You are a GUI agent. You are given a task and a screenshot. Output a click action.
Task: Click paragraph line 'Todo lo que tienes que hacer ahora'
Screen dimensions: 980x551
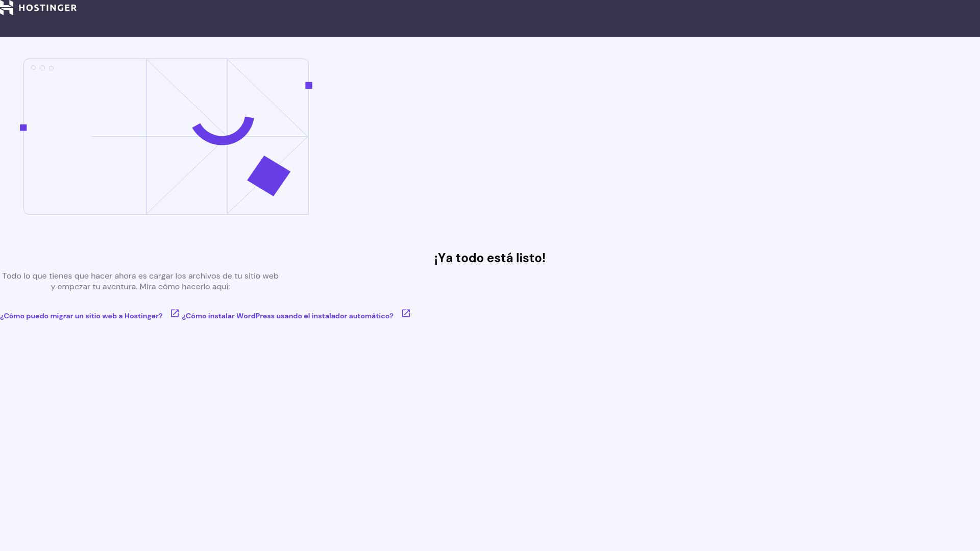[140, 276]
